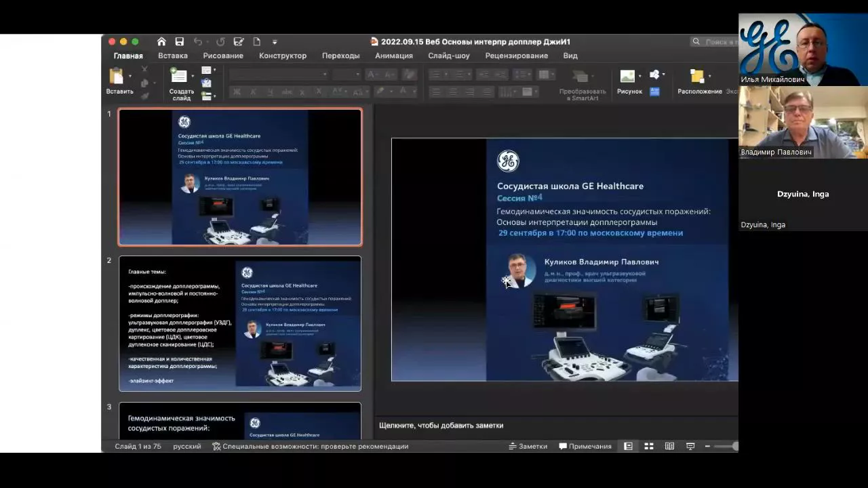Toggle italic formatting (К)

pos(254,92)
